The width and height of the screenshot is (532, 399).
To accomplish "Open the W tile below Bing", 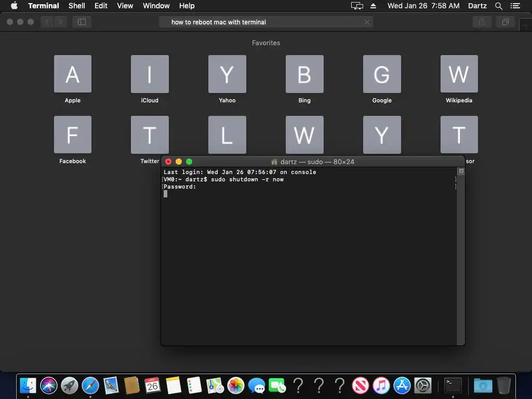I will pyautogui.click(x=304, y=135).
